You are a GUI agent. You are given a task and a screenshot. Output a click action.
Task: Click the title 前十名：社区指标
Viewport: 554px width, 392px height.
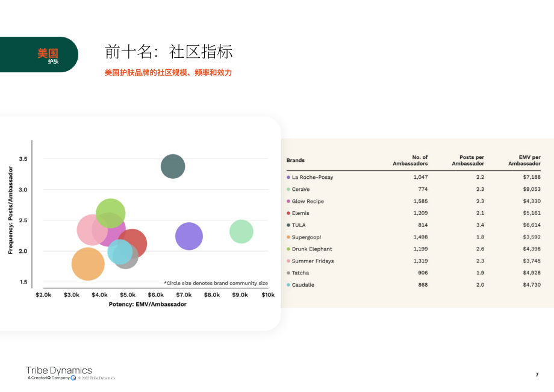(x=169, y=52)
